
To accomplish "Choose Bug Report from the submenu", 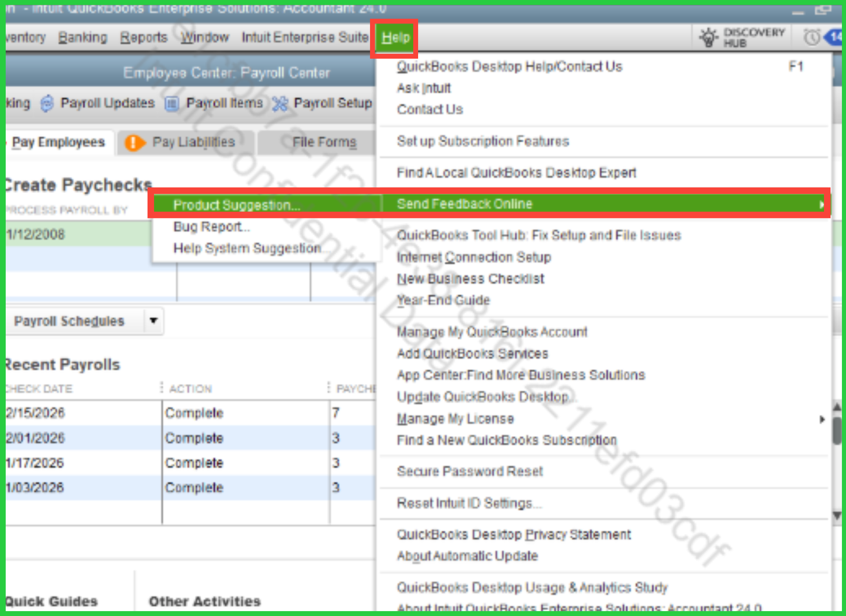I will [211, 227].
